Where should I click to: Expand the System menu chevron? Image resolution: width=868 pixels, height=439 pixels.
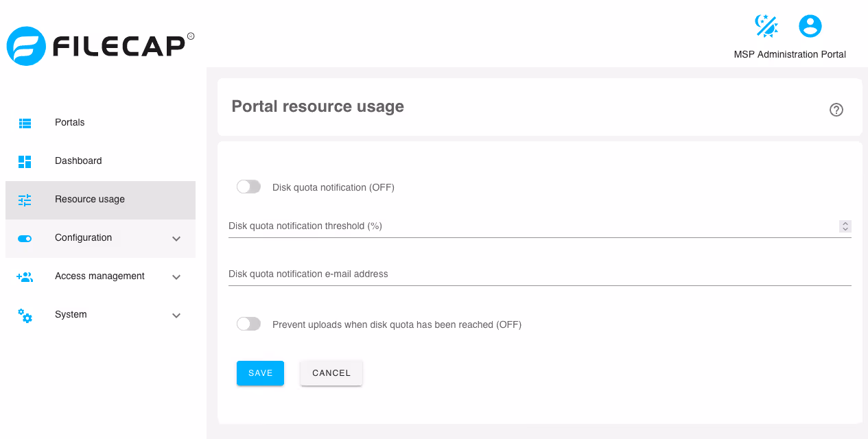point(176,316)
